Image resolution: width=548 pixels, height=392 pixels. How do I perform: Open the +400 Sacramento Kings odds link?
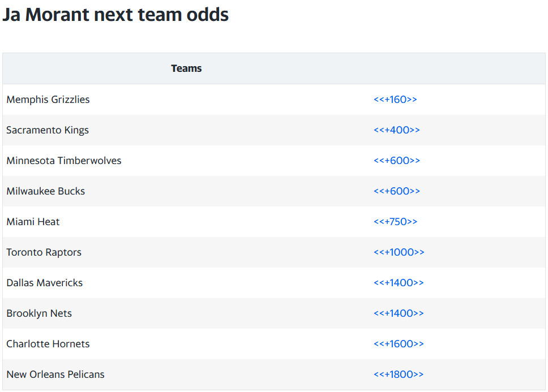[396, 130]
